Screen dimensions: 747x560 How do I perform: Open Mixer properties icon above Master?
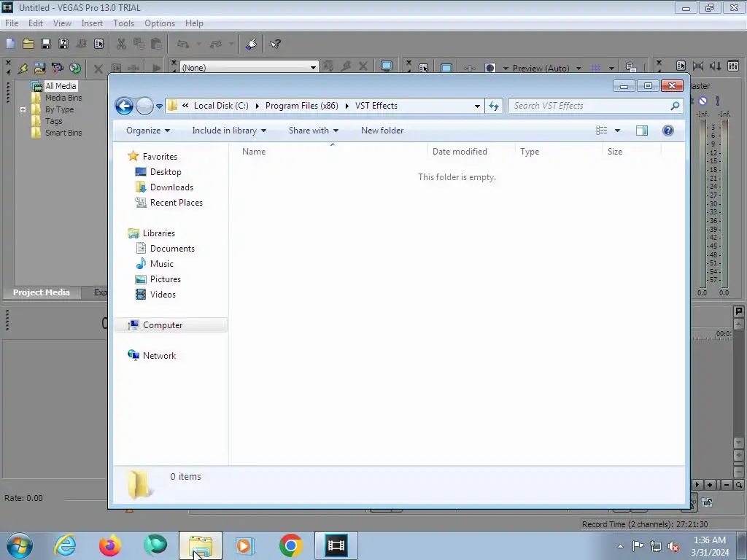point(681,66)
